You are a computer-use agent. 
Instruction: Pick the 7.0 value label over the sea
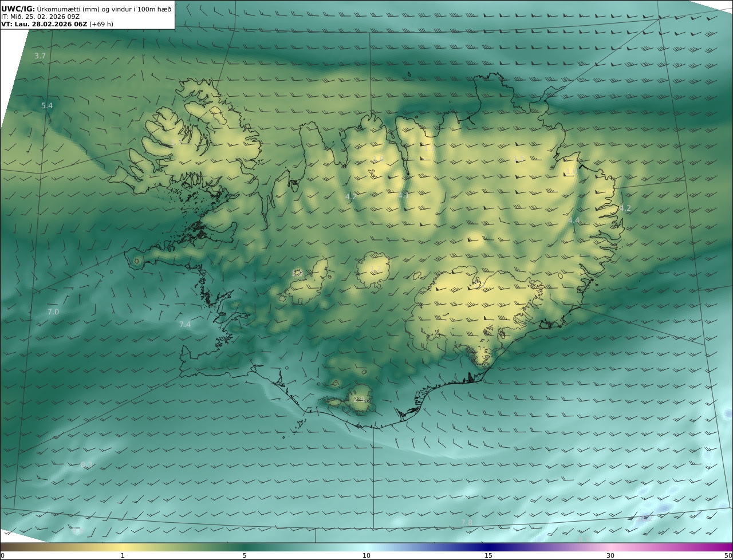53,311
